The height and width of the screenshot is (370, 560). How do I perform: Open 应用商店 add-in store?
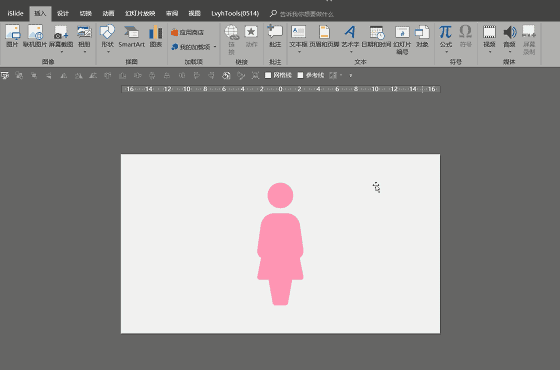pos(188,32)
